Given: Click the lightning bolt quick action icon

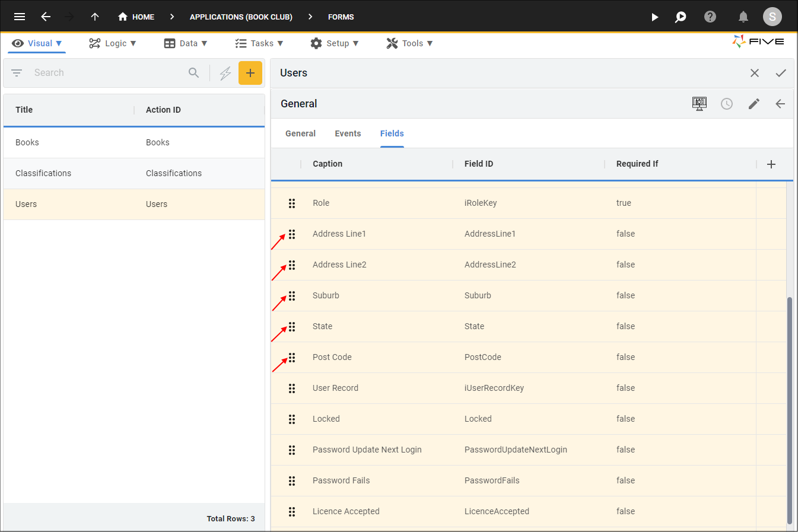Looking at the screenshot, I should tap(225, 73).
